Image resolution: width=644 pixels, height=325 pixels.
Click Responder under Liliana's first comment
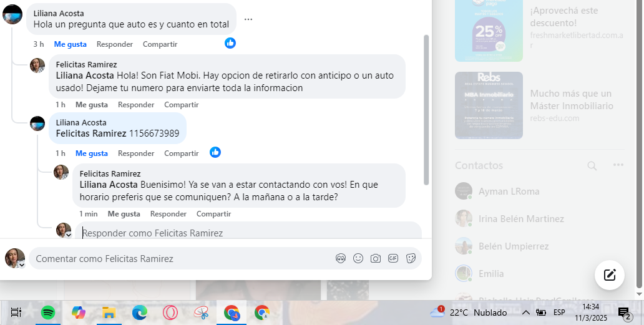coord(115,44)
